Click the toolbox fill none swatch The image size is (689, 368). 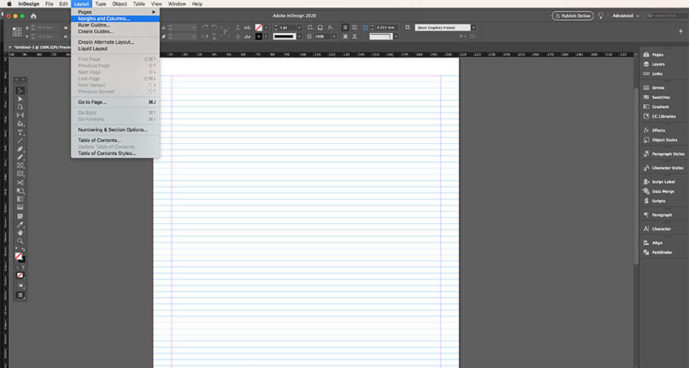point(18,256)
